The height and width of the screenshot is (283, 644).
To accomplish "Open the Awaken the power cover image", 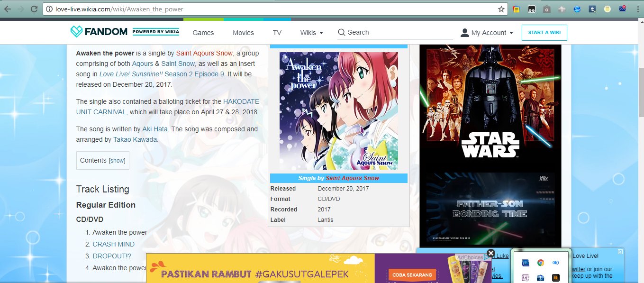I will (338, 111).
